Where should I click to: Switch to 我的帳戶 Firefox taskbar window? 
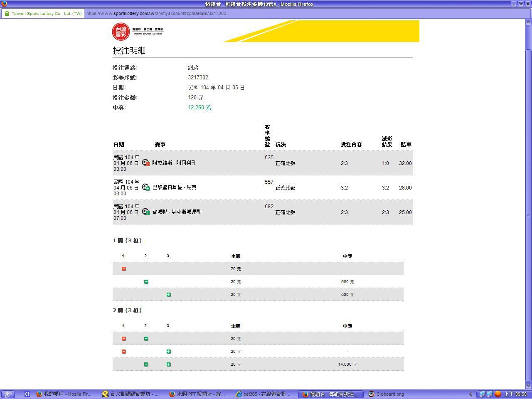(64, 394)
